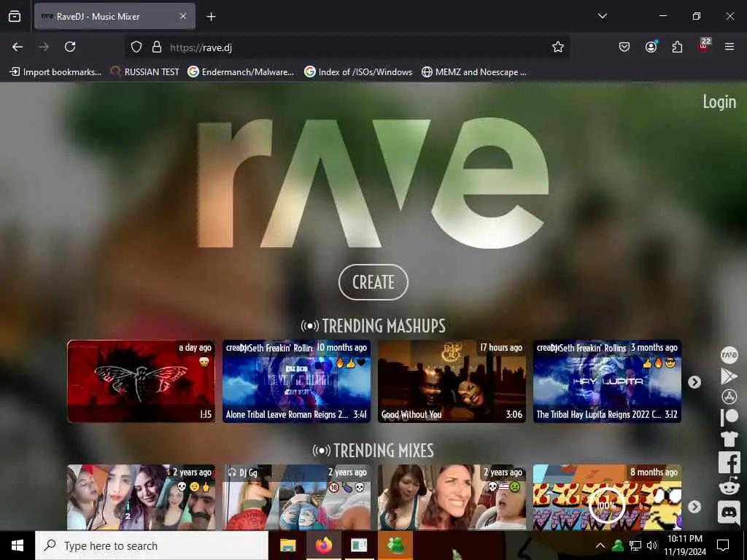Select the RaveDJ - Music Mixer tab

point(115,16)
